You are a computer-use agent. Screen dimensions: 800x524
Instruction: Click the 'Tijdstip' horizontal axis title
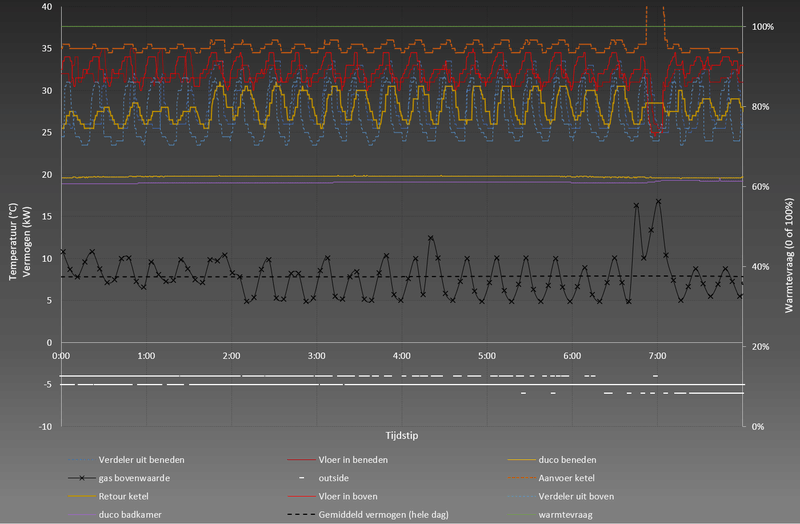[x=402, y=436]
